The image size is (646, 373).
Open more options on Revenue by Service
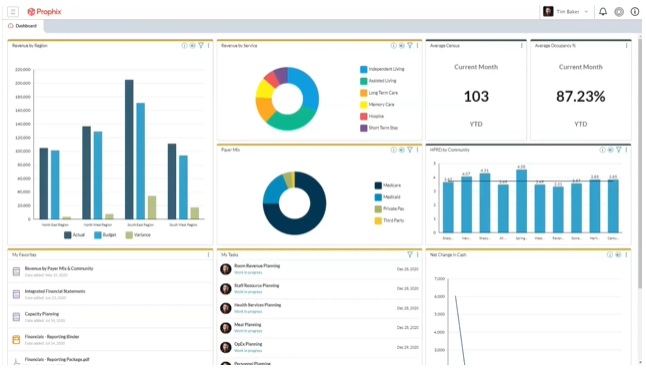[417, 46]
